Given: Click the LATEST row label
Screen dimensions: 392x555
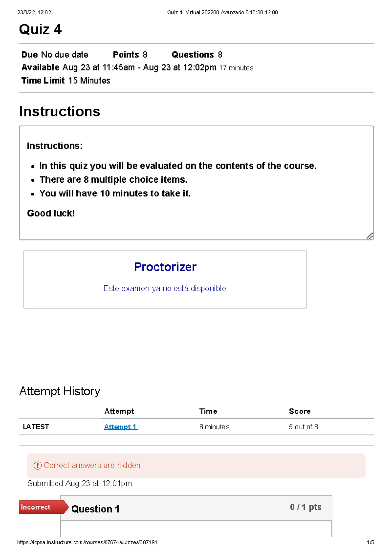Looking at the screenshot, I should tap(36, 427).
